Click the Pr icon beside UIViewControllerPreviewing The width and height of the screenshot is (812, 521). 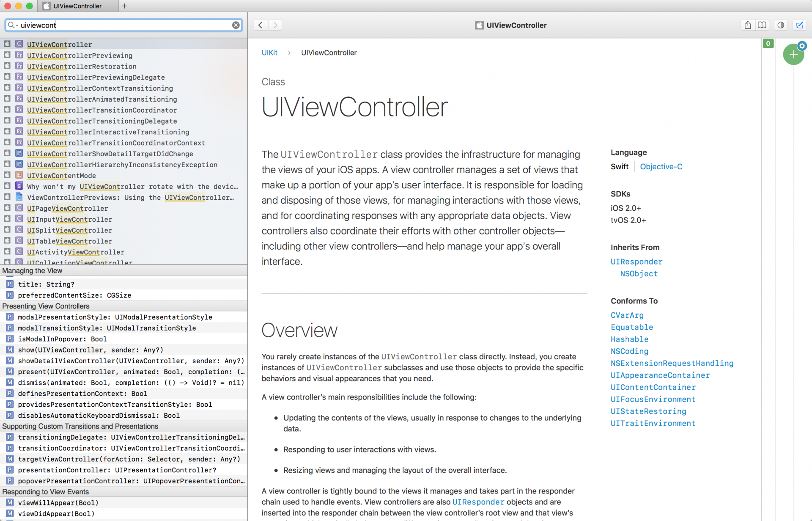(x=19, y=55)
